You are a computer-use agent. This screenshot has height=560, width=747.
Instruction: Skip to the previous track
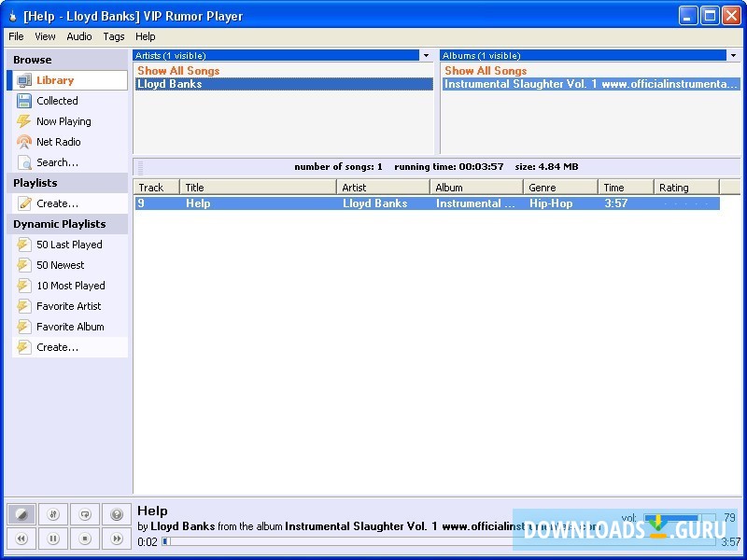coord(21,539)
